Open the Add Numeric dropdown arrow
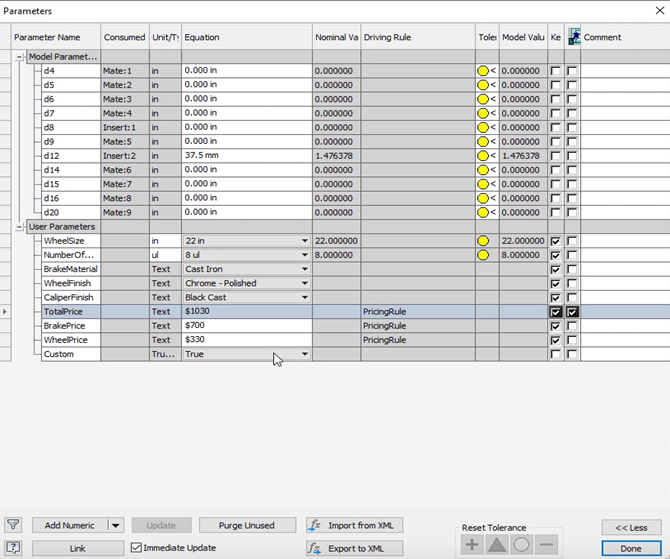Screen dimensions: 670x559 [116, 525]
